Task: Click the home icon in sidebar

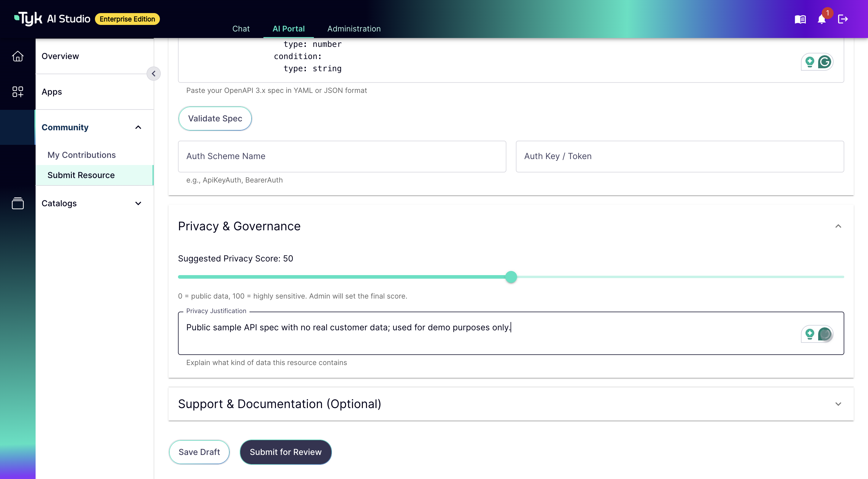Action: click(18, 56)
